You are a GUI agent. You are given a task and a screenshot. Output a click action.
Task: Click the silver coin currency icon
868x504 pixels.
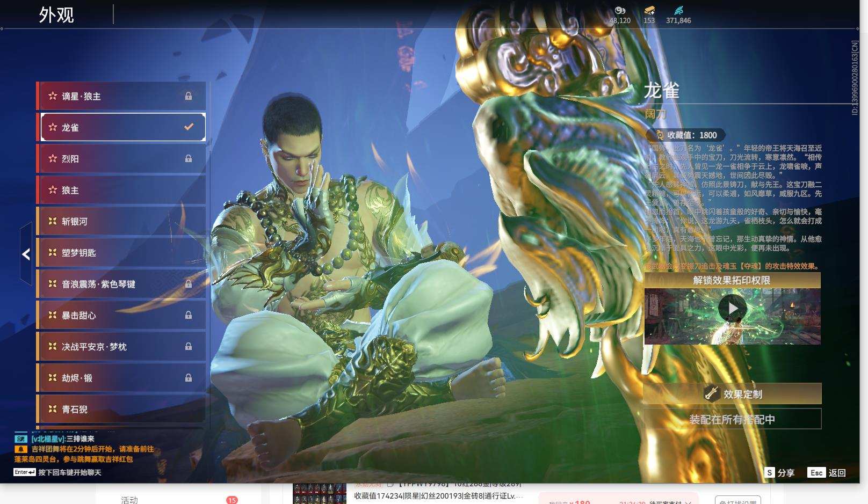point(620,11)
